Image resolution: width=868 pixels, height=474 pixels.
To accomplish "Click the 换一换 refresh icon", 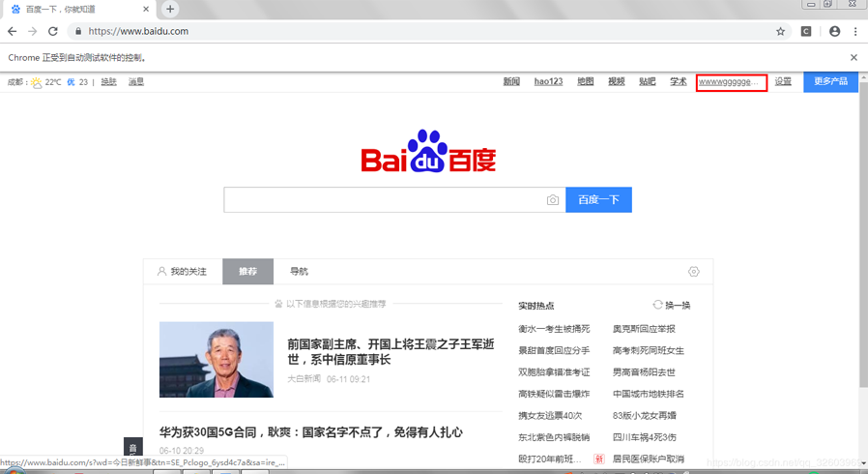I will pyautogui.click(x=657, y=305).
